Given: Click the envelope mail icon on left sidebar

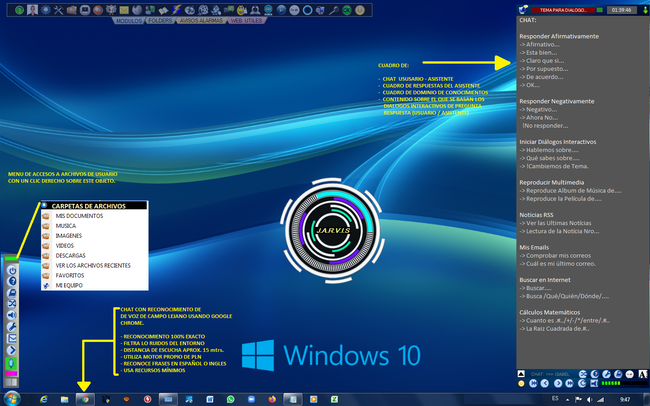Looking at the screenshot, I should (x=12, y=339).
